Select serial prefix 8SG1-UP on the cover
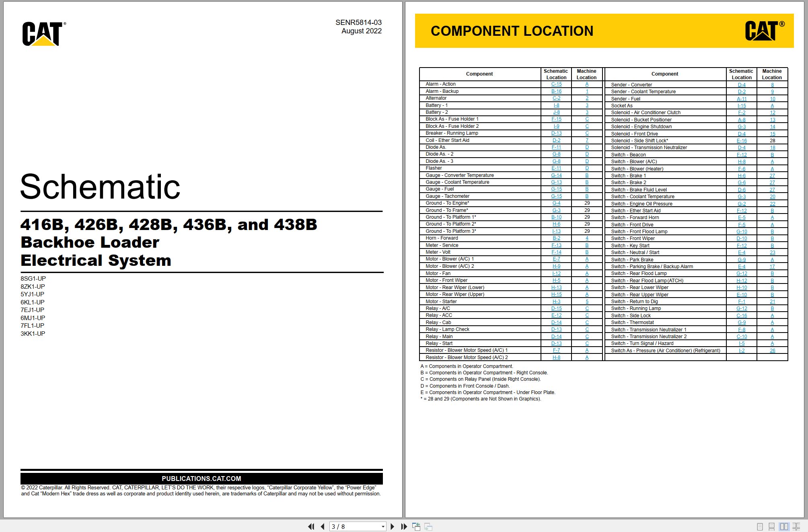This screenshot has height=532, width=808. click(33, 279)
